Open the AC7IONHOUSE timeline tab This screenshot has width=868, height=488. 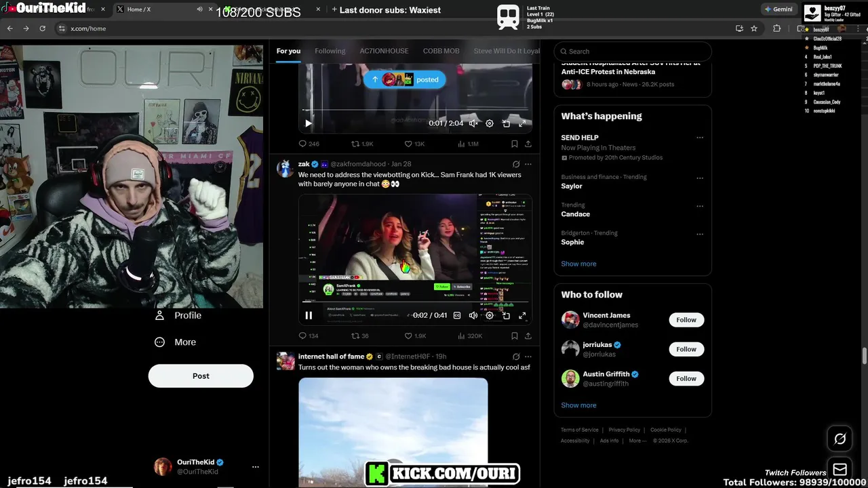click(384, 51)
